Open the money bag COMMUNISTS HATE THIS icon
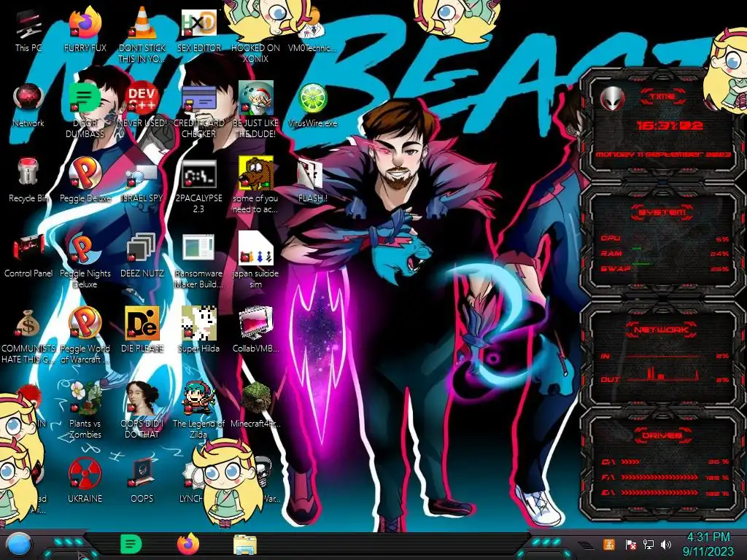 click(28, 335)
